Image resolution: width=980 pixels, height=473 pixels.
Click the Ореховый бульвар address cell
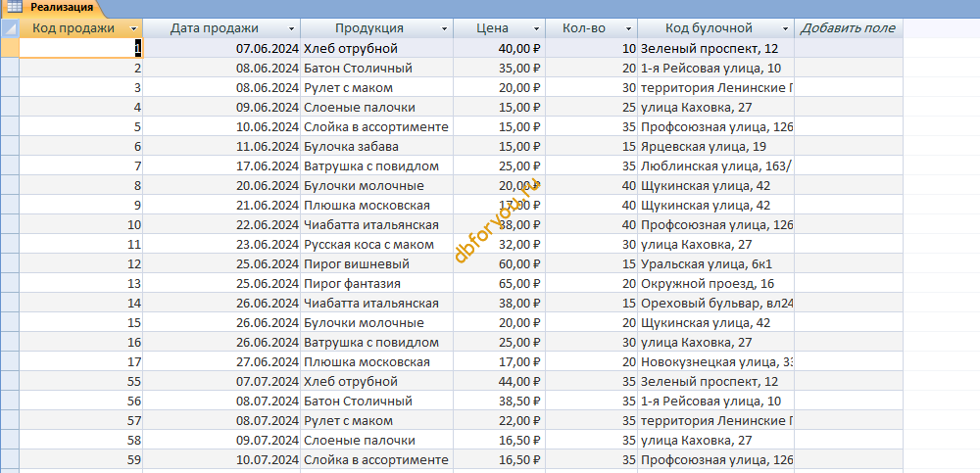716,304
